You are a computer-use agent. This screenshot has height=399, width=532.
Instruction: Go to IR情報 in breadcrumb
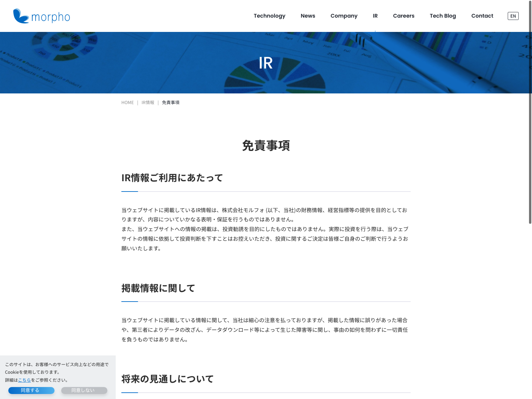click(x=148, y=103)
